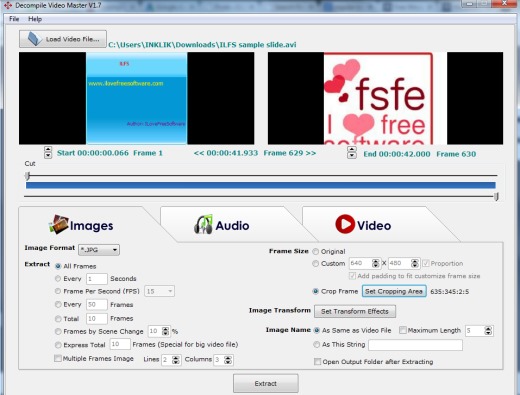Select Frames by Scene Change option

[58, 331]
